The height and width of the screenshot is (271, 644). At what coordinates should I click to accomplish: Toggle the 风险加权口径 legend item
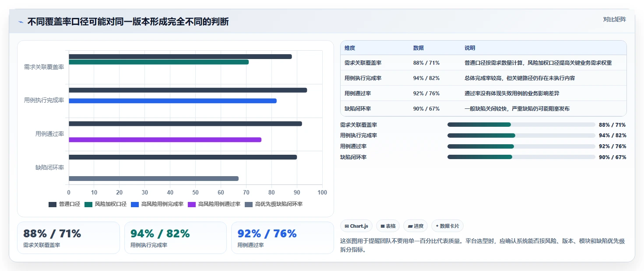click(x=106, y=204)
